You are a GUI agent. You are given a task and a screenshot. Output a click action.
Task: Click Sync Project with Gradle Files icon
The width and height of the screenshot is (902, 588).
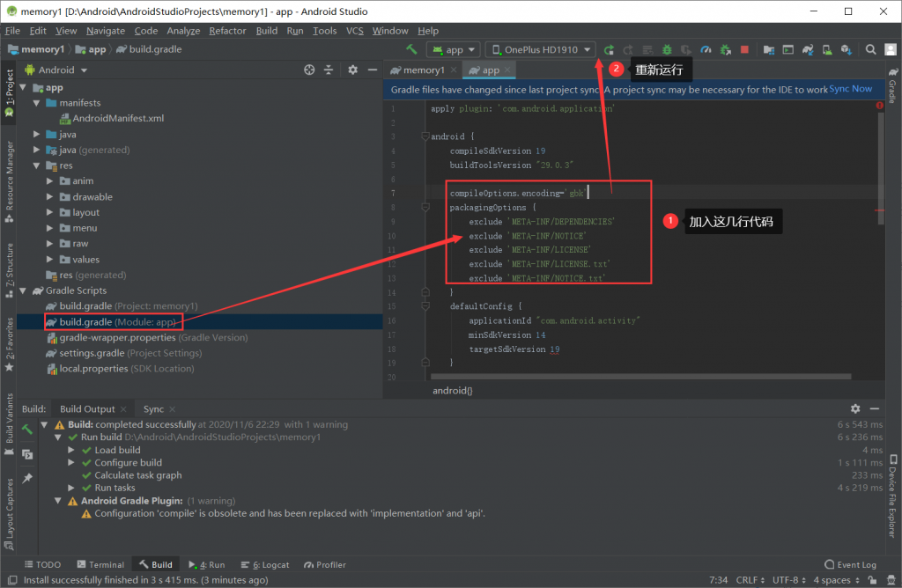(808, 50)
